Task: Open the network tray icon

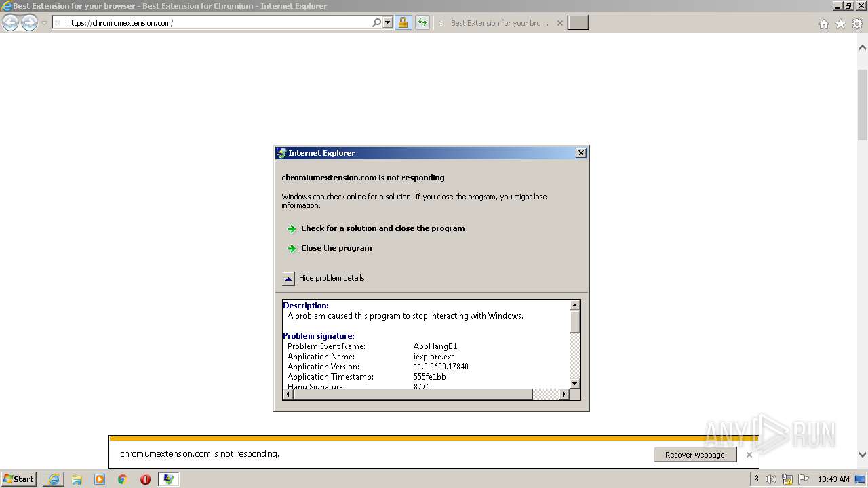Action: point(787,479)
